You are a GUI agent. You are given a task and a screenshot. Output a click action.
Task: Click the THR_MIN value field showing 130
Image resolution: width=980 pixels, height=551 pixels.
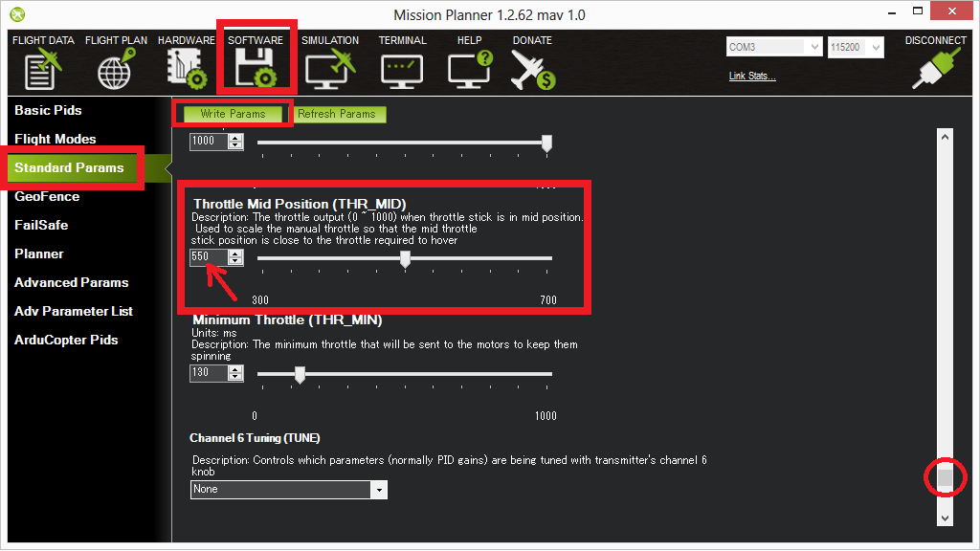coord(209,373)
